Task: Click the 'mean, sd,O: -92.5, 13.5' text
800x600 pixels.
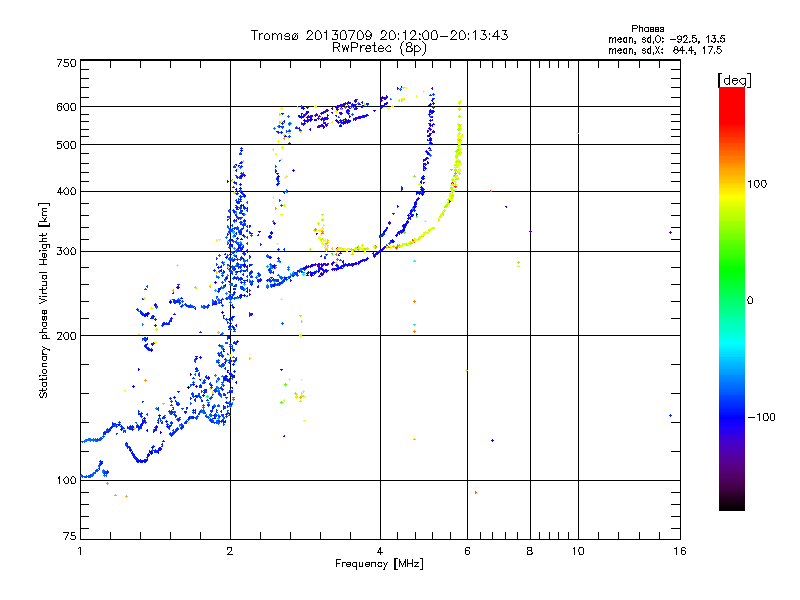Action: [666, 39]
